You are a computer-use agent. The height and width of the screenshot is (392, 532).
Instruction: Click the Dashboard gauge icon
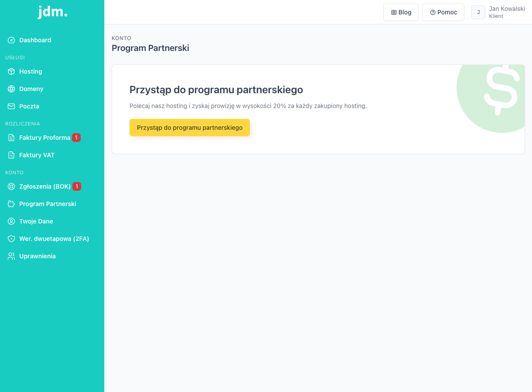[11, 40]
